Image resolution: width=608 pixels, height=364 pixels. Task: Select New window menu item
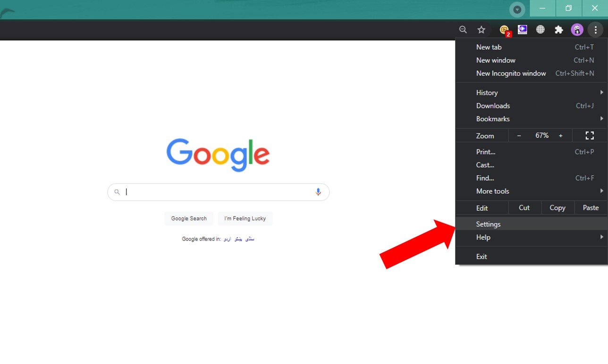pos(532,60)
